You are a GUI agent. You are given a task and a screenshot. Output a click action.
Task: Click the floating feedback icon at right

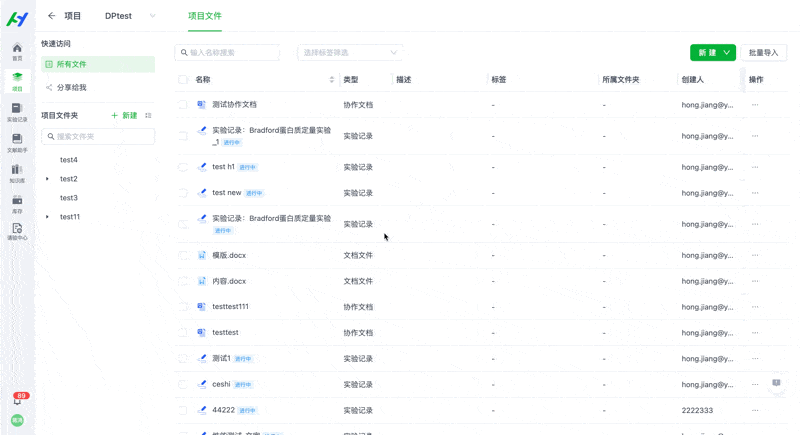(777, 383)
